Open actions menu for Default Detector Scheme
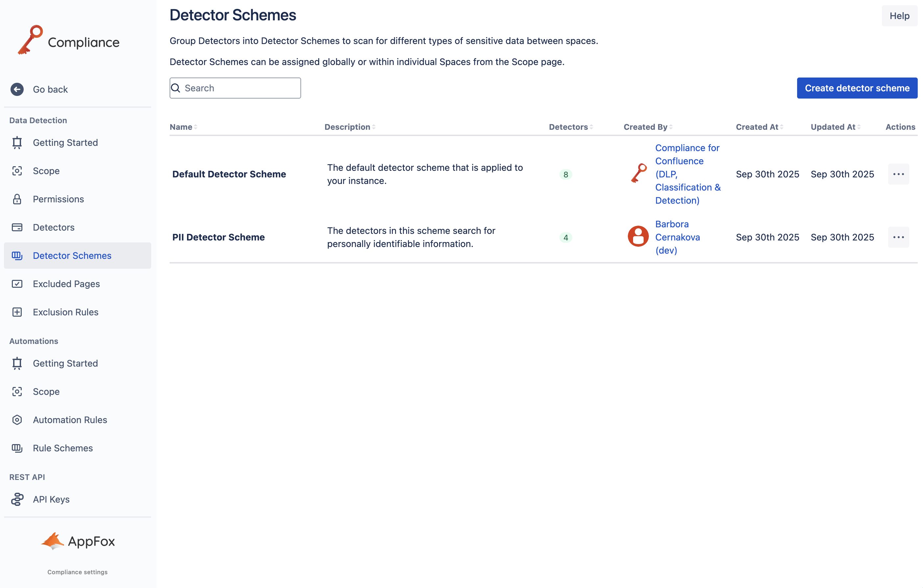 pos(898,174)
